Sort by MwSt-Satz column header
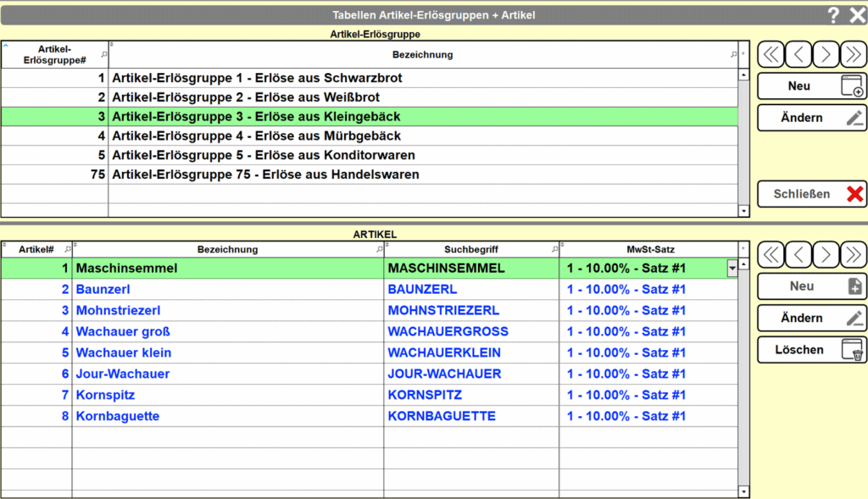868x499 pixels. pos(650,249)
